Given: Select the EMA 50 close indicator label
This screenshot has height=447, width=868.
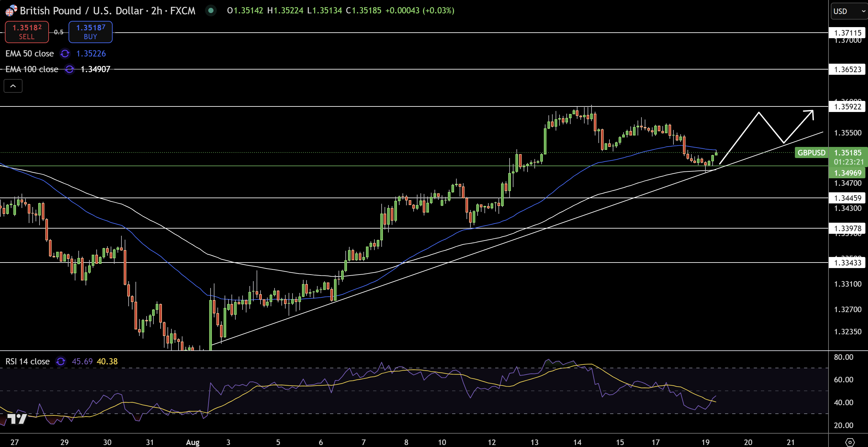Looking at the screenshot, I should point(30,54).
